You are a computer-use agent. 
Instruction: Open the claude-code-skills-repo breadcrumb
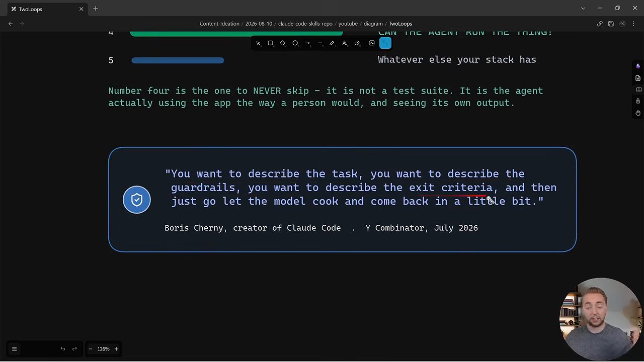(305, 24)
